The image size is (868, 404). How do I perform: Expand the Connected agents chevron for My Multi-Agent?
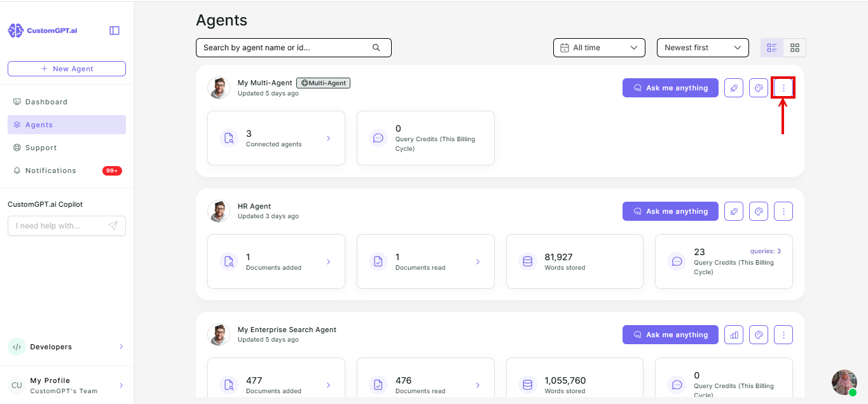pos(328,138)
